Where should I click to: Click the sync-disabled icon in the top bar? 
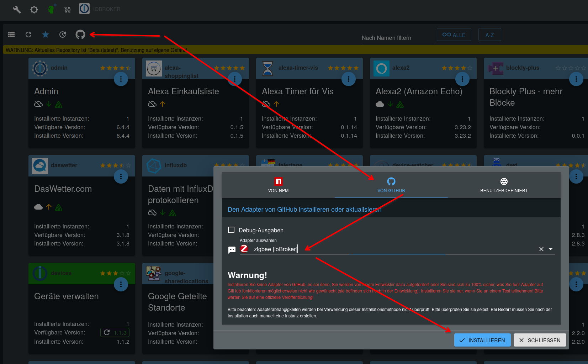coord(68,10)
